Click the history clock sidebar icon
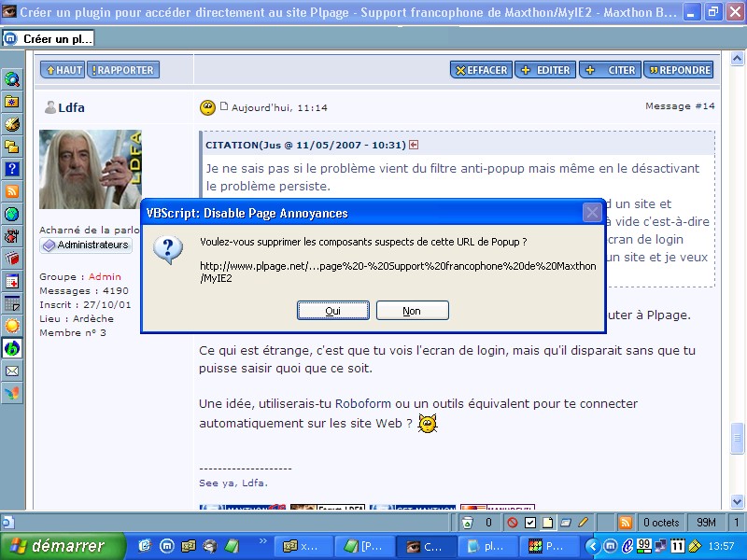Viewport: 747px width, 560px height. 12,124
